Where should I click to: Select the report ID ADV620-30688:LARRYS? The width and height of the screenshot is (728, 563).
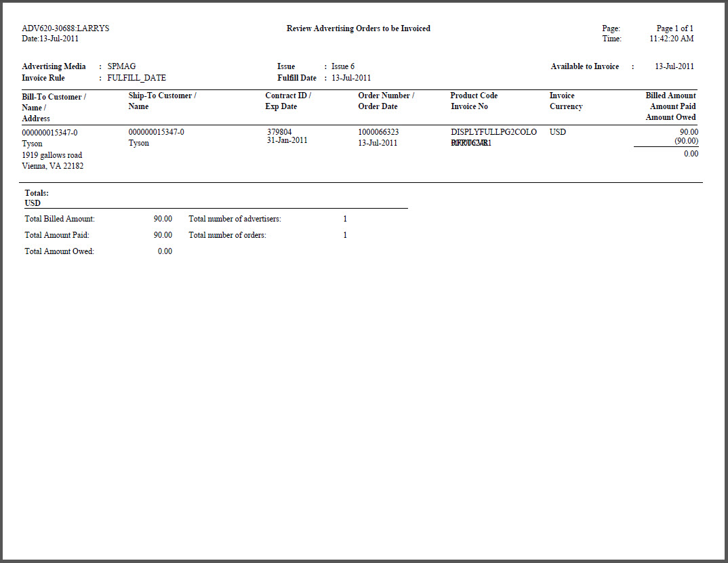coord(65,28)
